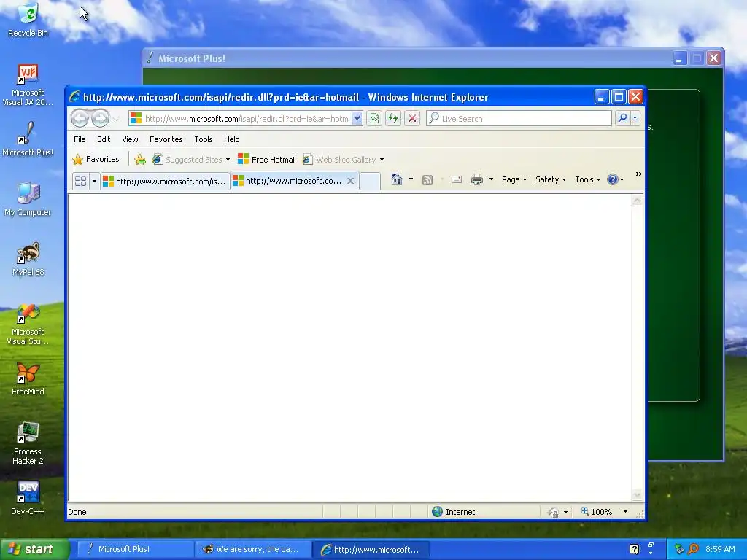This screenshot has width=747, height=560.
Task: Click the Favorites star button
Action: point(96,159)
